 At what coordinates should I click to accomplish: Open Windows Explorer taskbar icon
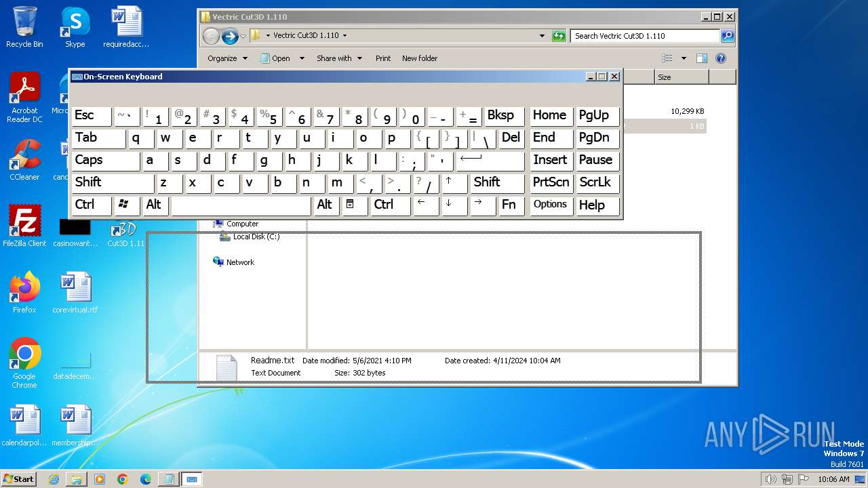pyautogui.click(x=77, y=479)
